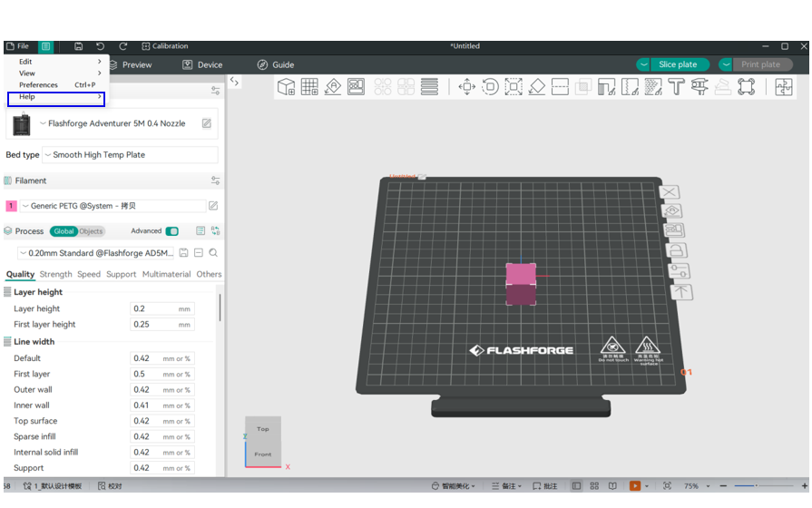Click the Add cube primitive icon
This screenshot has height=508, width=812.
click(286, 87)
